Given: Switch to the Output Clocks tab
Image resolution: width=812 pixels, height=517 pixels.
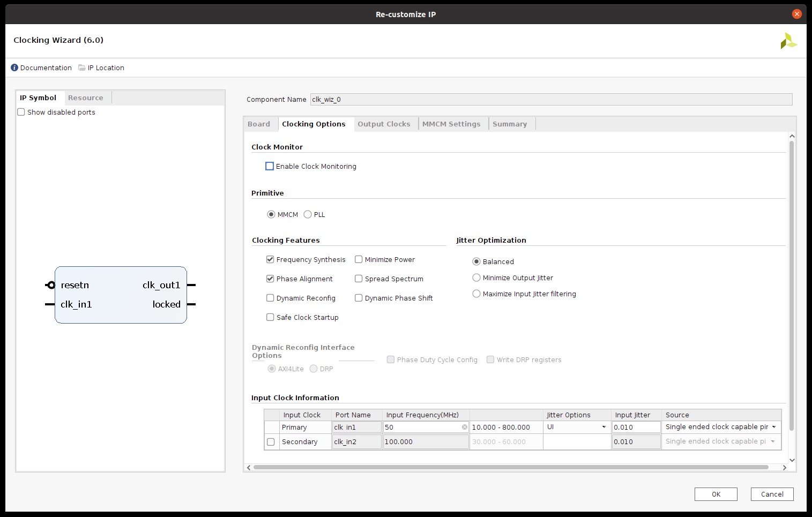Looking at the screenshot, I should 384,124.
